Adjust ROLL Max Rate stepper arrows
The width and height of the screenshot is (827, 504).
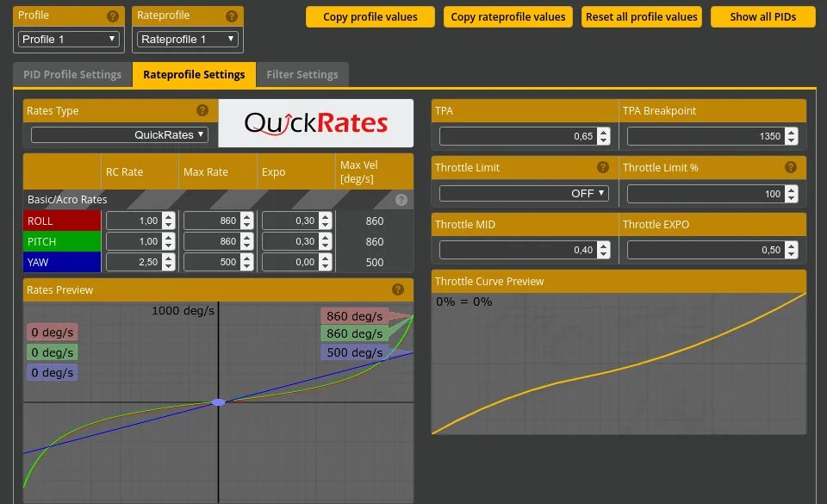point(247,221)
